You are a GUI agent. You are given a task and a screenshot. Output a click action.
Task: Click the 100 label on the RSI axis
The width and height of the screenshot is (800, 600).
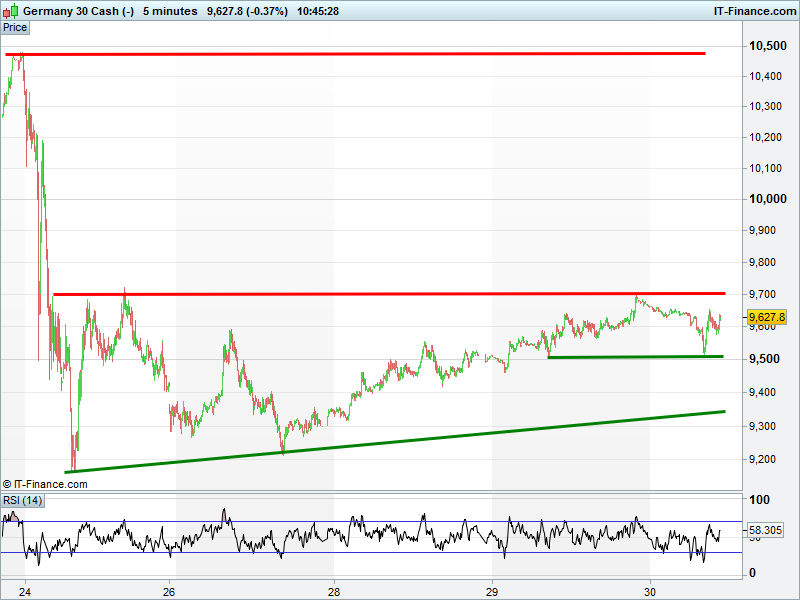click(x=759, y=500)
